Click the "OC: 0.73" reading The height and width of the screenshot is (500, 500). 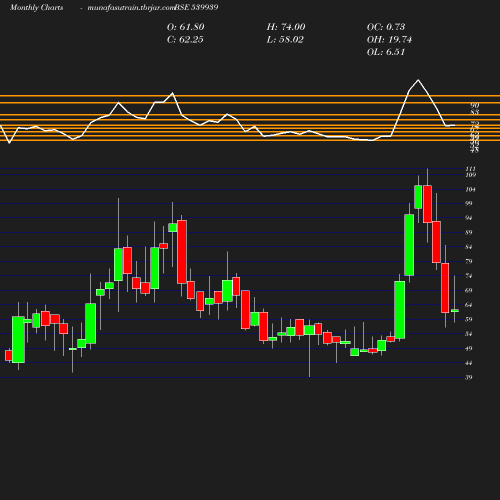pyautogui.click(x=386, y=27)
